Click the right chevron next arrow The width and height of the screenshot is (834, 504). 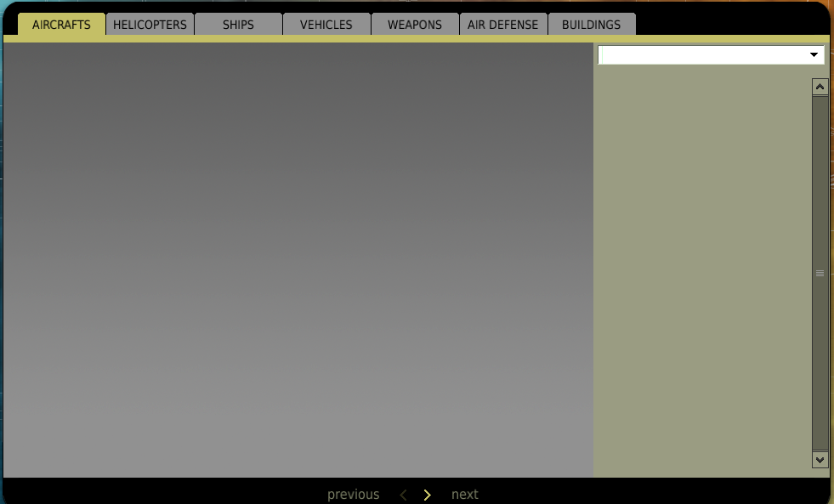click(427, 495)
